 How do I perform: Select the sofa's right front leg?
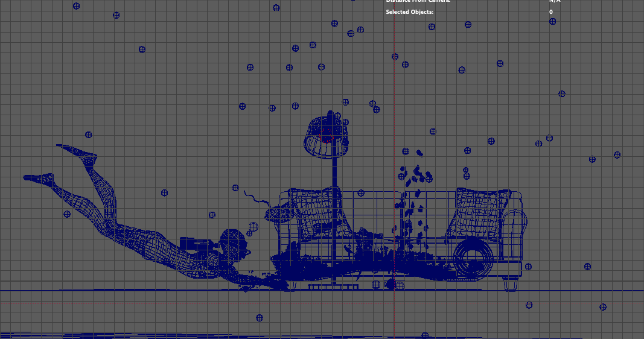coord(510,284)
